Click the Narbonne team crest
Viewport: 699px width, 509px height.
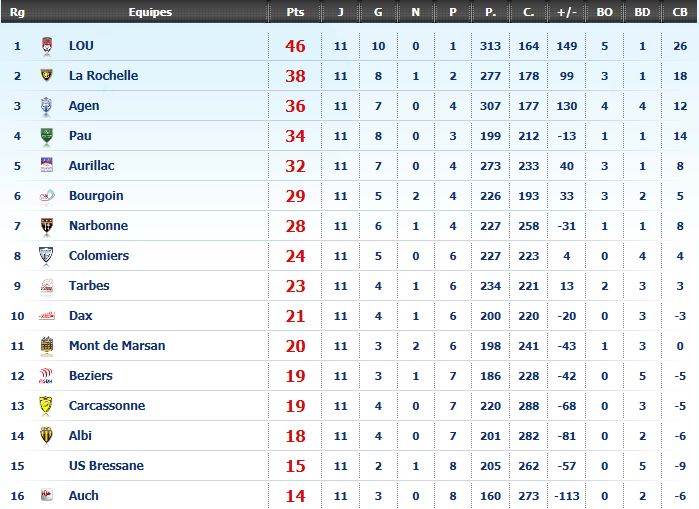pos(47,226)
